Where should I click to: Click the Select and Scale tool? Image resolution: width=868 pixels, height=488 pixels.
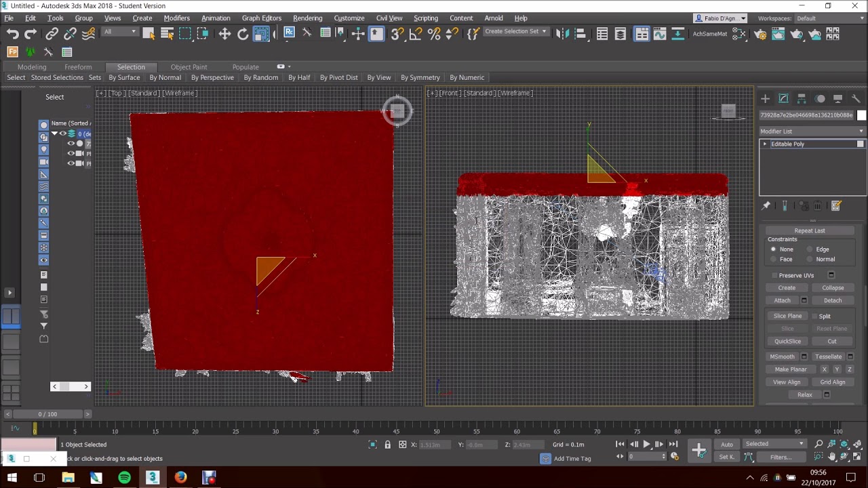261,34
